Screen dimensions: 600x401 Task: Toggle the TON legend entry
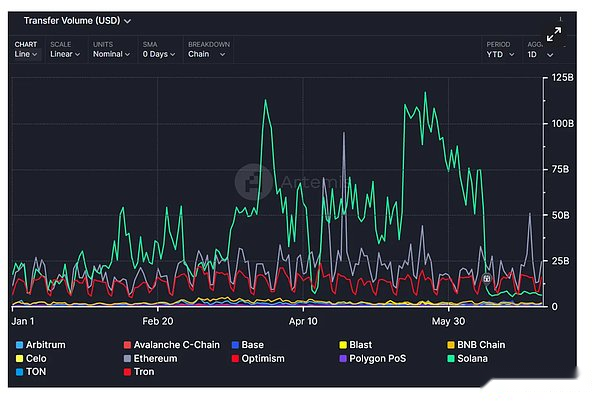[x=31, y=372]
